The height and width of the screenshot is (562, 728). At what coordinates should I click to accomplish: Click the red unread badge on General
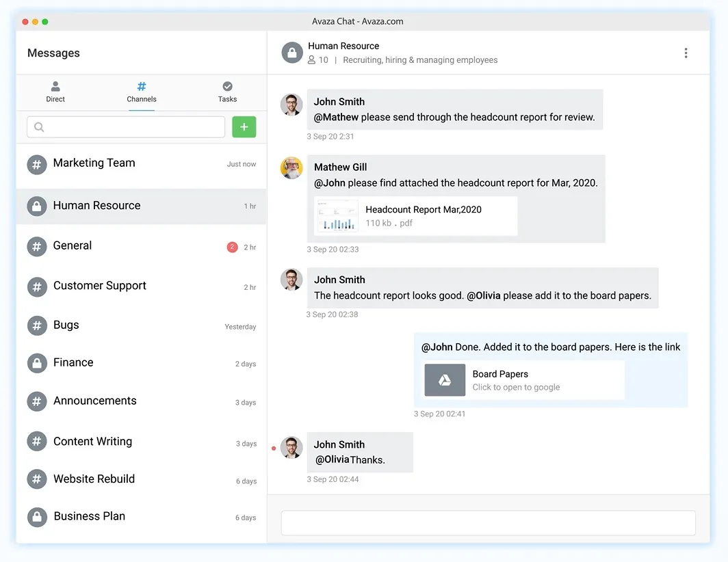[x=232, y=247]
